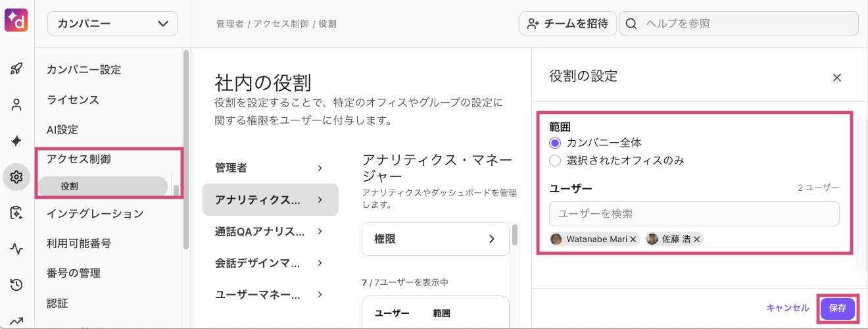The height and width of the screenshot is (329, 868).
Task: Open the AI sparkle icon in sidebar
Action: pos(16,141)
